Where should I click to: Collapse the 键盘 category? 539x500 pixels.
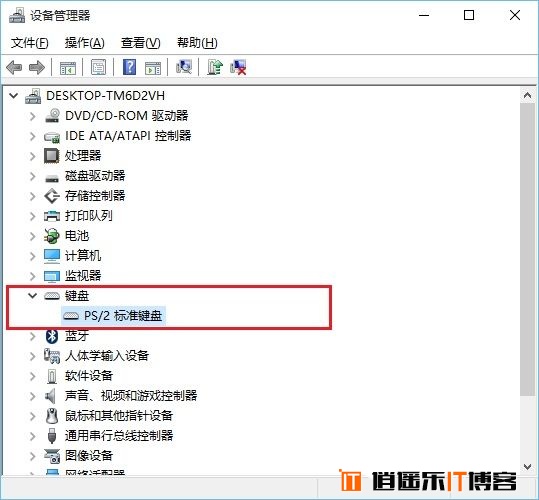[x=32, y=295]
